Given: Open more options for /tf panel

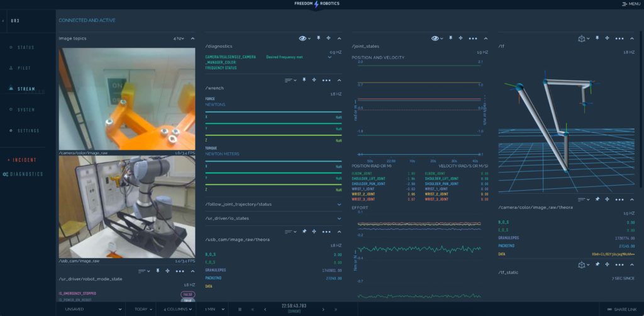Looking at the screenshot, I should pyautogui.click(x=619, y=38).
